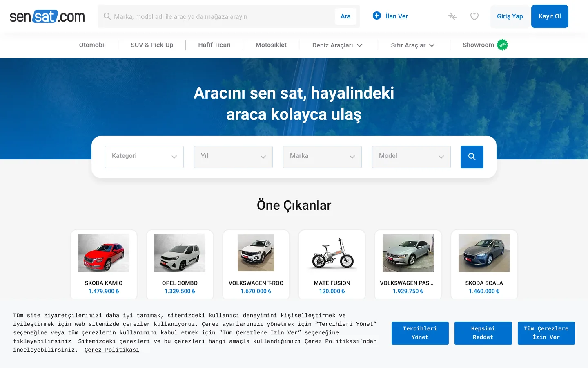Image resolution: width=588 pixels, height=368 pixels.
Task: Click the sensat.com logo
Action: [x=47, y=16]
